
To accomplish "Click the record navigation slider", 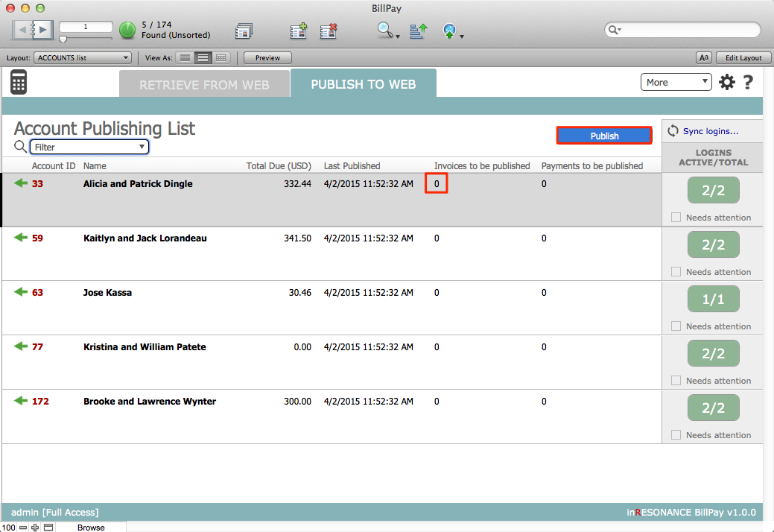I will click(85, 39).
